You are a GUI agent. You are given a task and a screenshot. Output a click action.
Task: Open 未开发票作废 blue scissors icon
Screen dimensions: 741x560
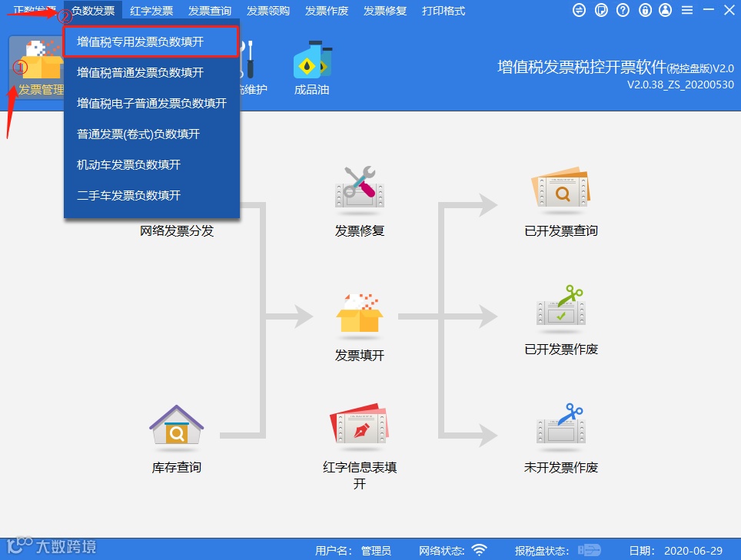coord(561,423)
